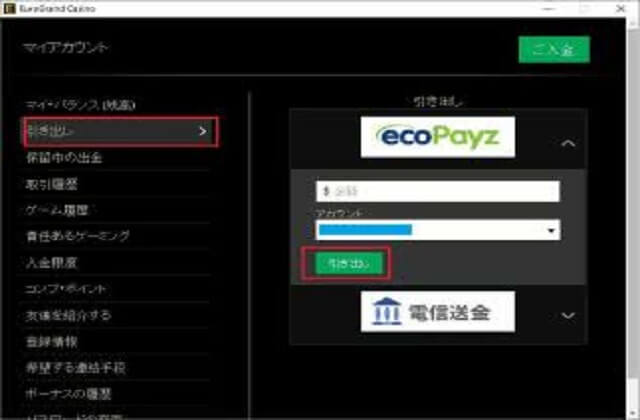The image size is (640, 420).
Task: Select 責任あるゲーミング menu item
Action: (78, 236)
